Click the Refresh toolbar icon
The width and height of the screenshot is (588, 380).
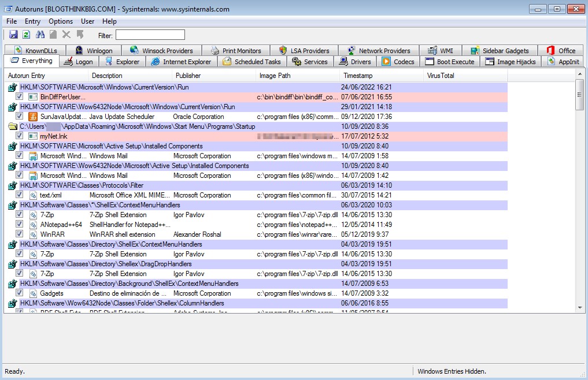point(26,35)
